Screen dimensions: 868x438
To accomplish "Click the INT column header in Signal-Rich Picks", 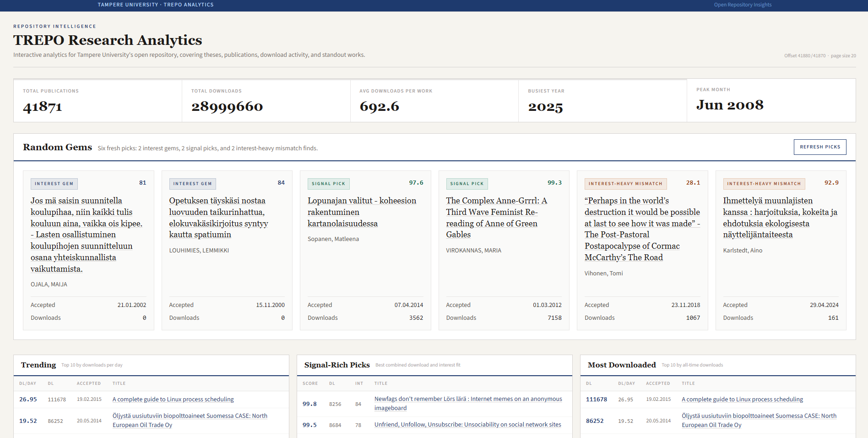I will click(x=359, y=383).
